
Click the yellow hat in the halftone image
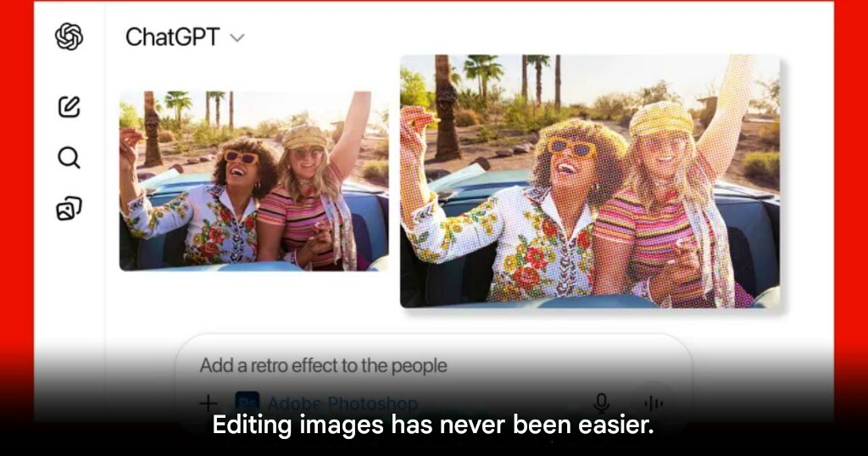661,119
